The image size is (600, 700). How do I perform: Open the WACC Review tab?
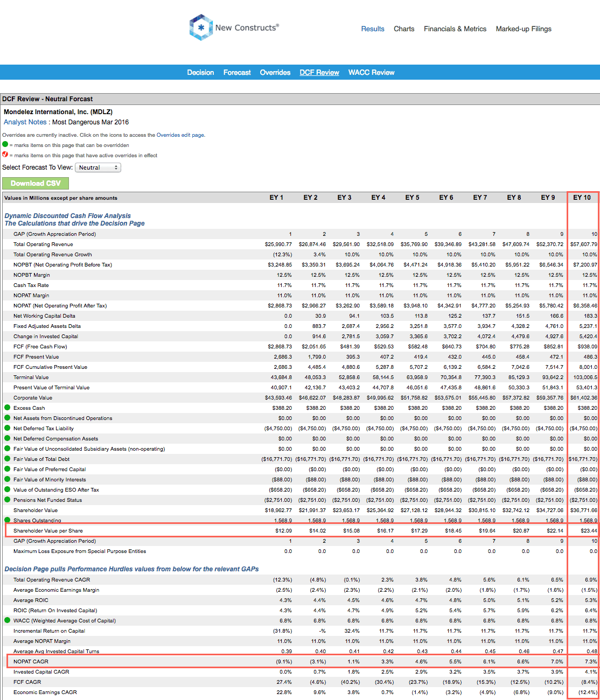coord(372,73)
